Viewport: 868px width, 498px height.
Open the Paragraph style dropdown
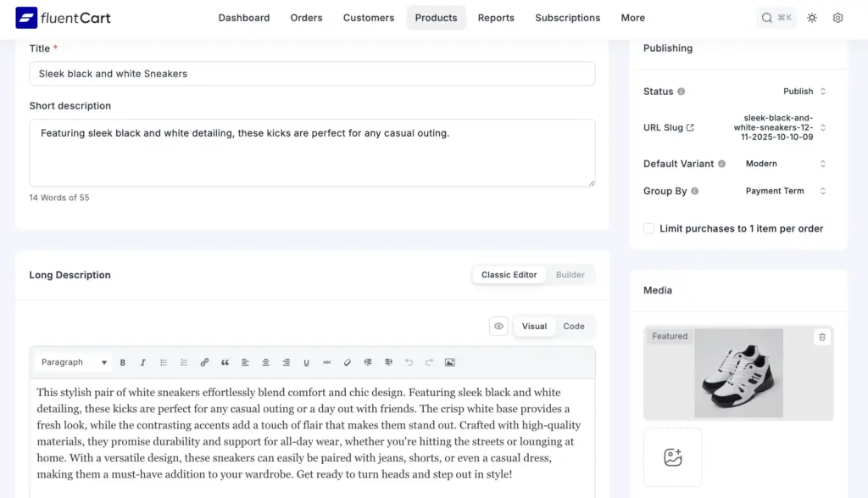pos(72,362)
